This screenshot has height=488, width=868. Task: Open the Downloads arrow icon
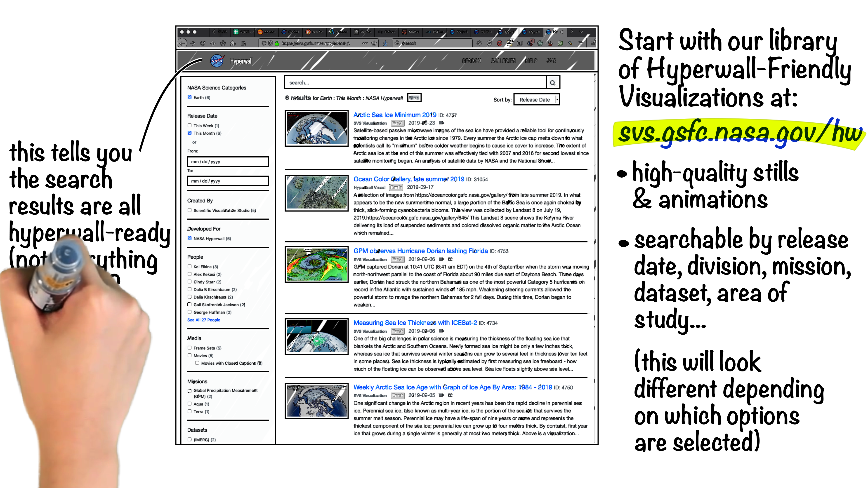[x=385, y=43]
